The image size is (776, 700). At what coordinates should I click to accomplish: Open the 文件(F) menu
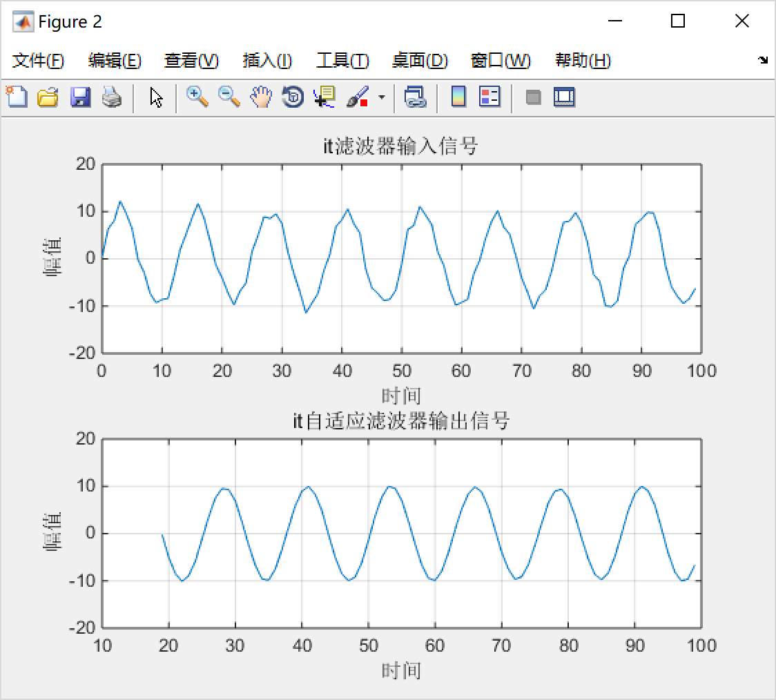pyautogui.click(x=39, y=61)
